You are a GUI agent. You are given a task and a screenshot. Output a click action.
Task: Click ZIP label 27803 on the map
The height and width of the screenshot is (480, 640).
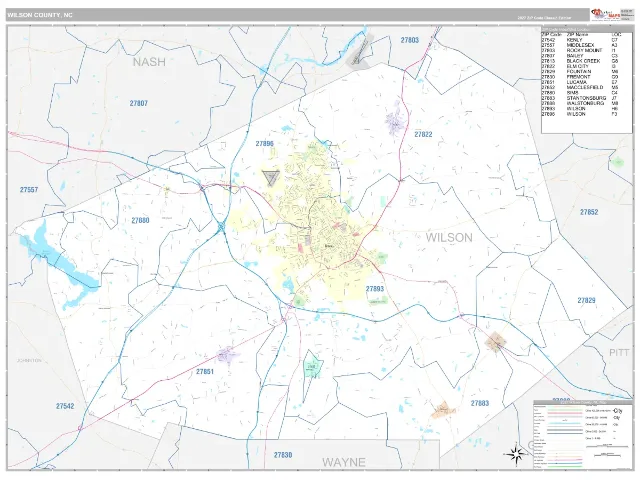point(409,40)
